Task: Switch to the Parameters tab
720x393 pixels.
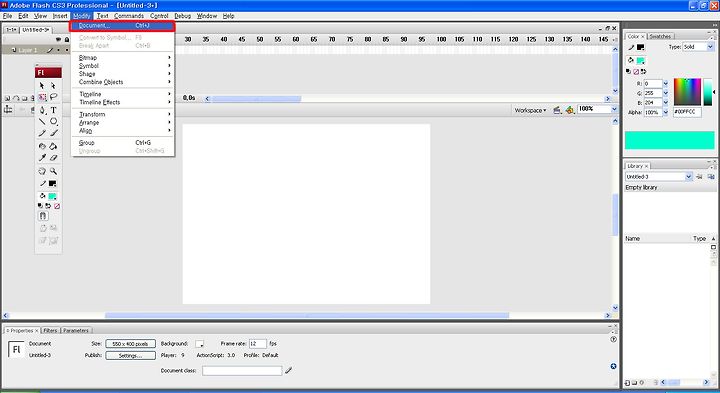Action: coord(76,331)
